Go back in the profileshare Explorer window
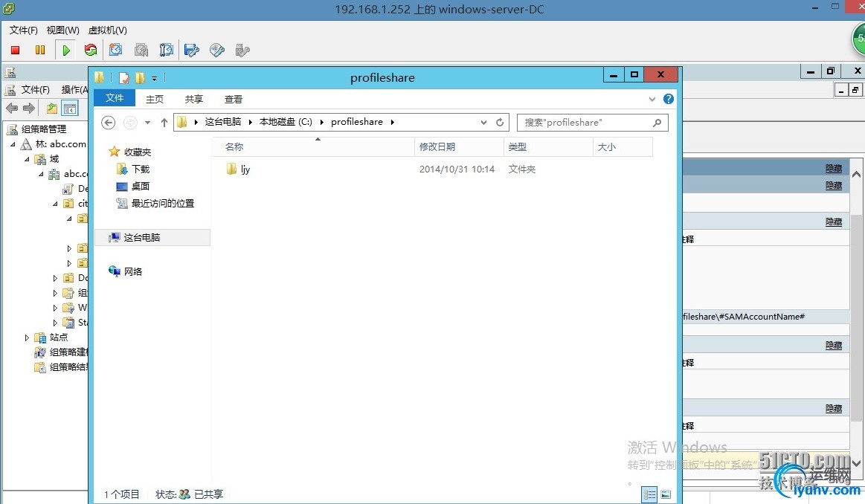The image size is (865, 504). (109, 123)
